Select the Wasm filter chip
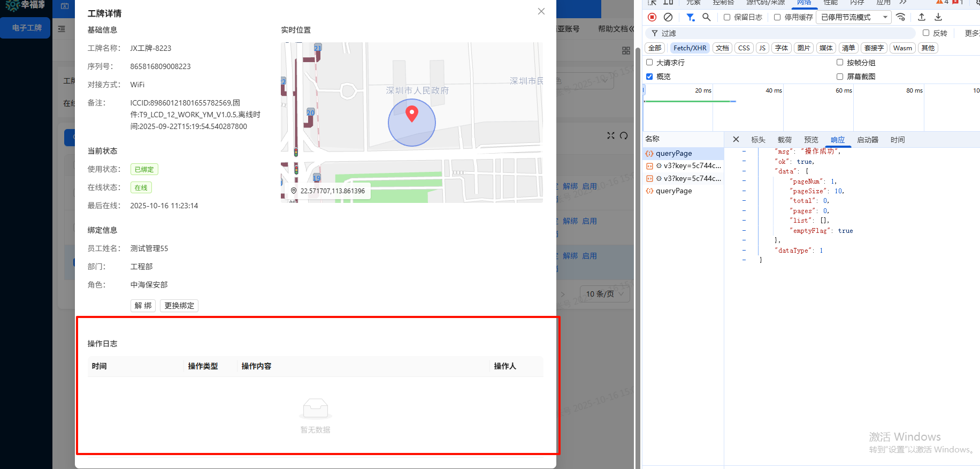The width and height of the screenshot is (980, 469). pyautogui.click(x=902, y=48)
